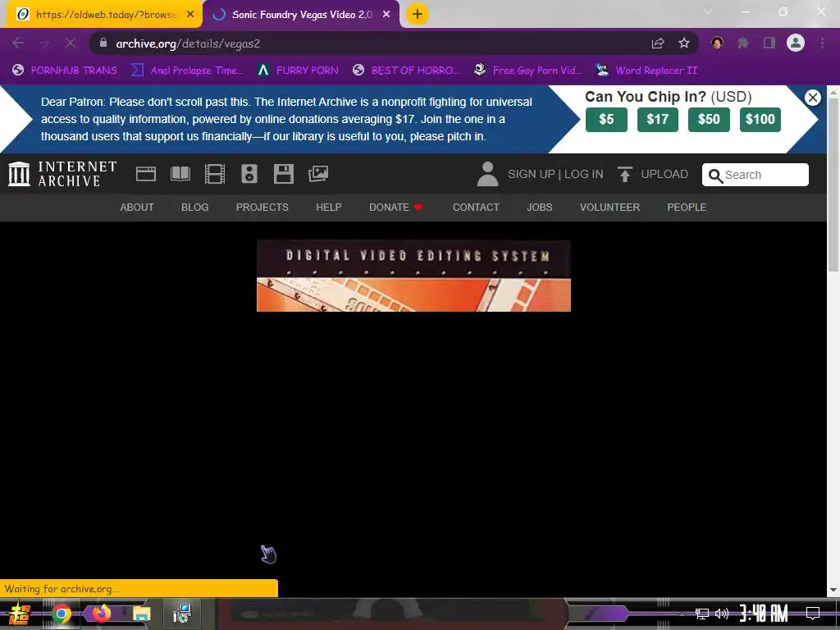Expand the system tray hidden icons chevron
Screen dimensions: 840x630
click(x=682, y=614)
